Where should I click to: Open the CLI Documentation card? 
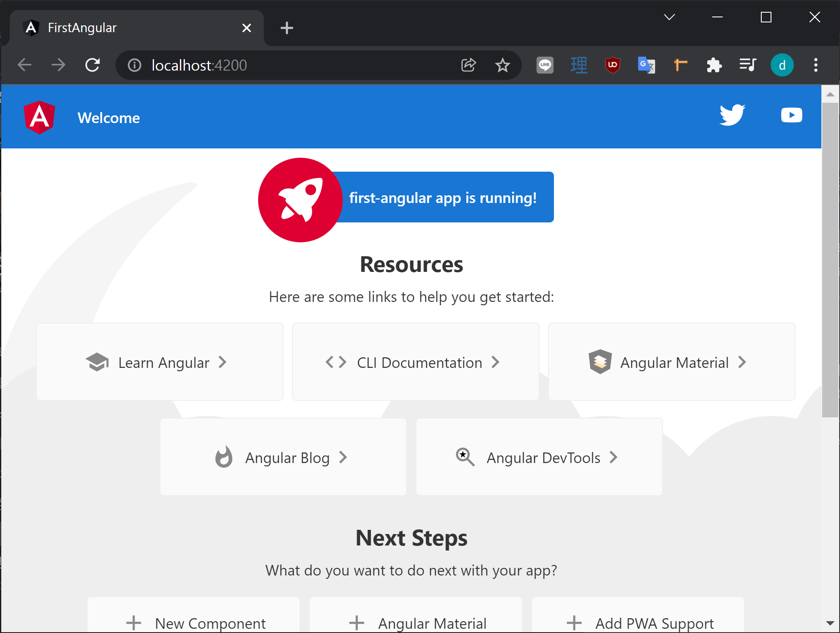coord(415,362)
